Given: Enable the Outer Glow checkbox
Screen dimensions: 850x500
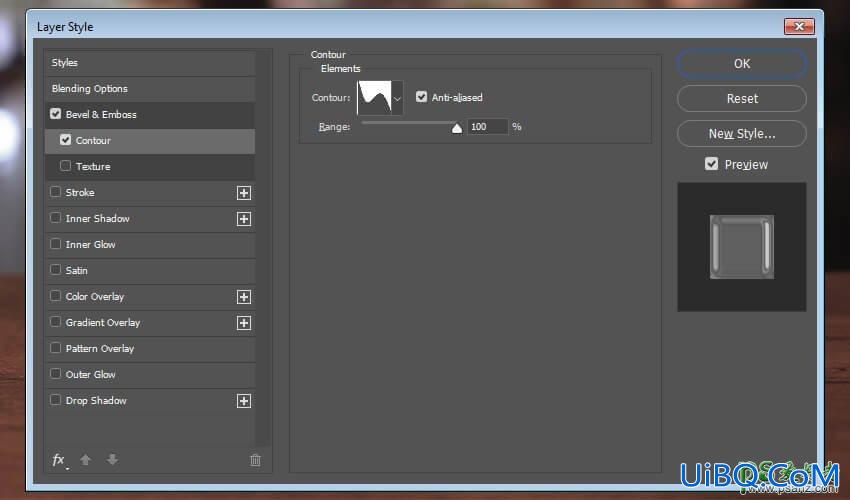Looking at the screenshot, I should point(55,374).
